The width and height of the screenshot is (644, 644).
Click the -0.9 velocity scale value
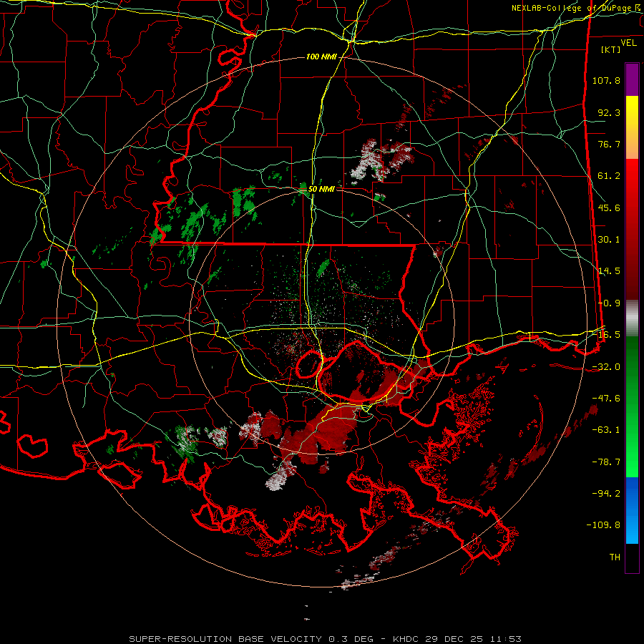pos(609,303)
